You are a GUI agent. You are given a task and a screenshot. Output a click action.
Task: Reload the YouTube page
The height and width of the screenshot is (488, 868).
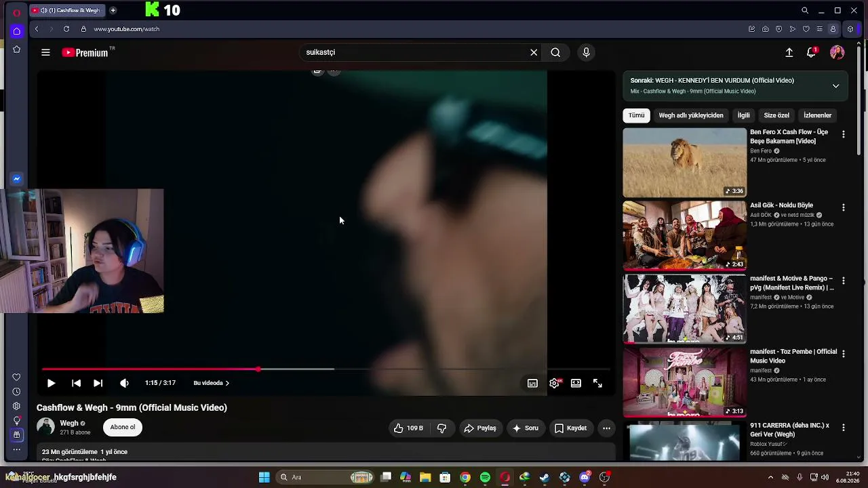[x=66, y=29]
